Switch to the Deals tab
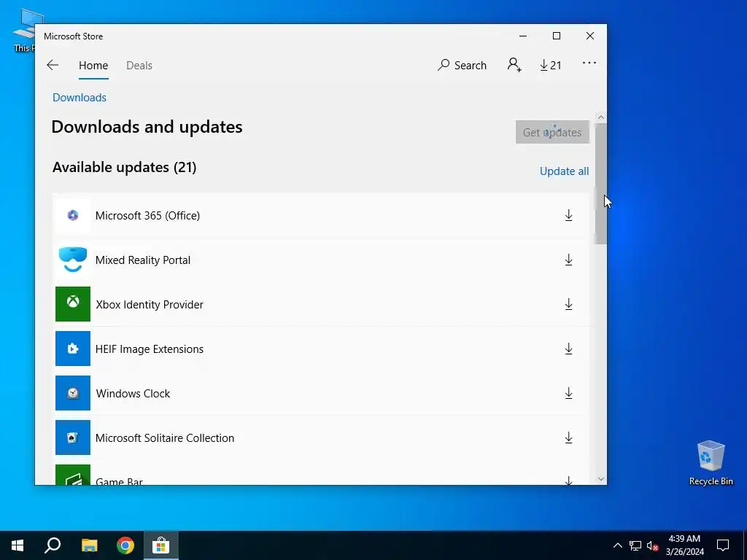This screenshot has height=560, width=747. (139, 65)
